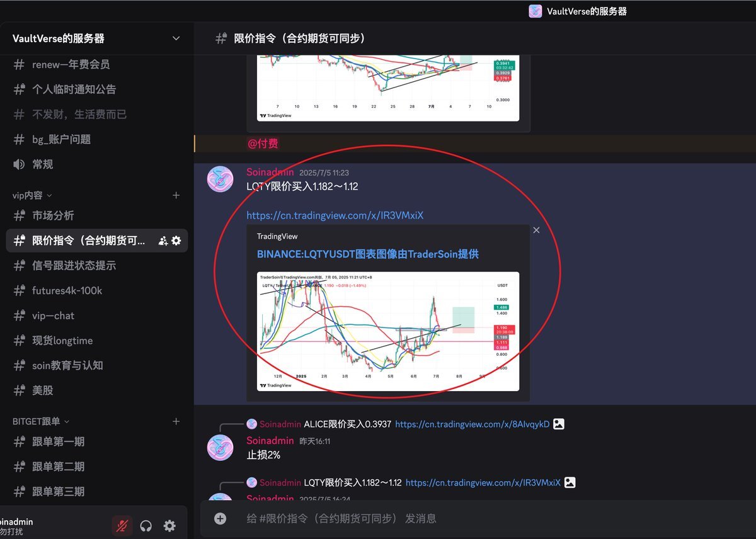756x539 pixels.
Task: Open invite people icon on 限价指令 channel
Action: pyautogui.click(x=163, y=241)
